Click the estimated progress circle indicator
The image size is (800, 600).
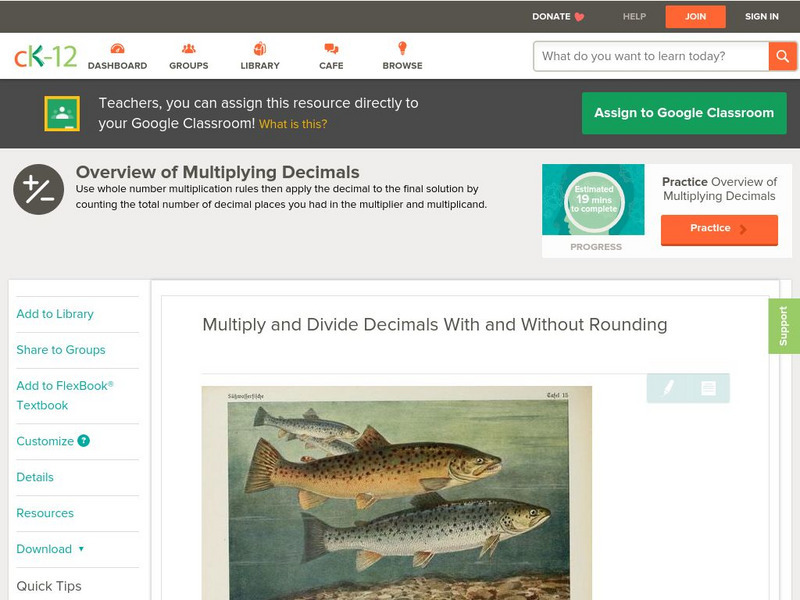coord(594,199)
